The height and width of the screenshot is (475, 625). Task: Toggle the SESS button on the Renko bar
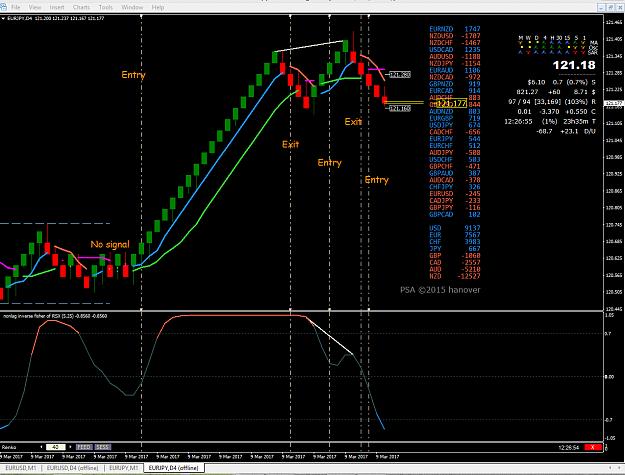click(x=103, y=447)
